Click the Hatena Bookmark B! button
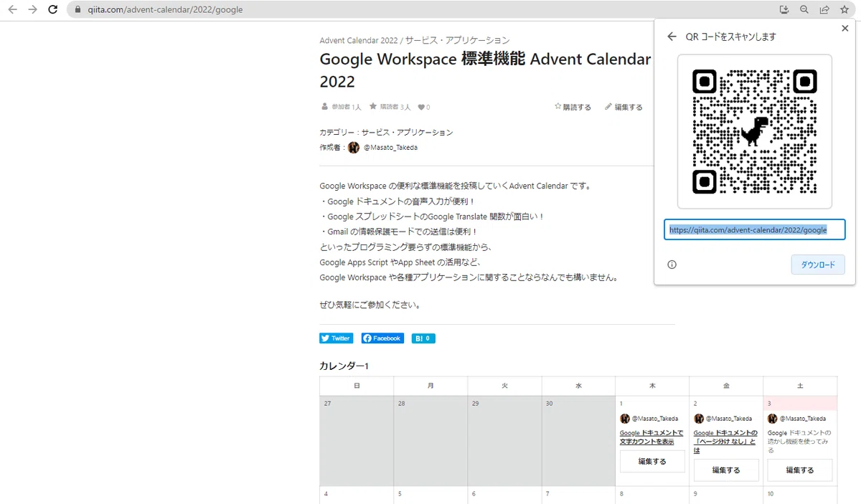This screenshot has width=861, height=504. 423,338
